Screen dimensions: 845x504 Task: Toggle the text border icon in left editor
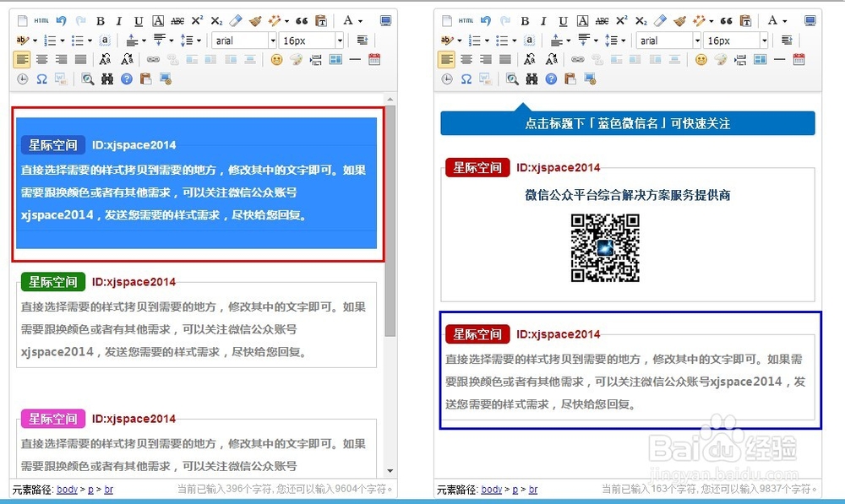point(158,21)
